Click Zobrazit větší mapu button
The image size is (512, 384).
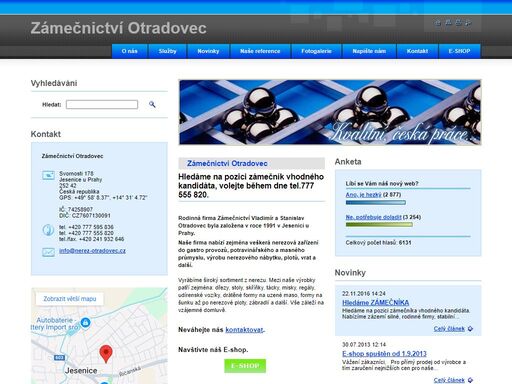pyautogui.click(x=70, y=299)
